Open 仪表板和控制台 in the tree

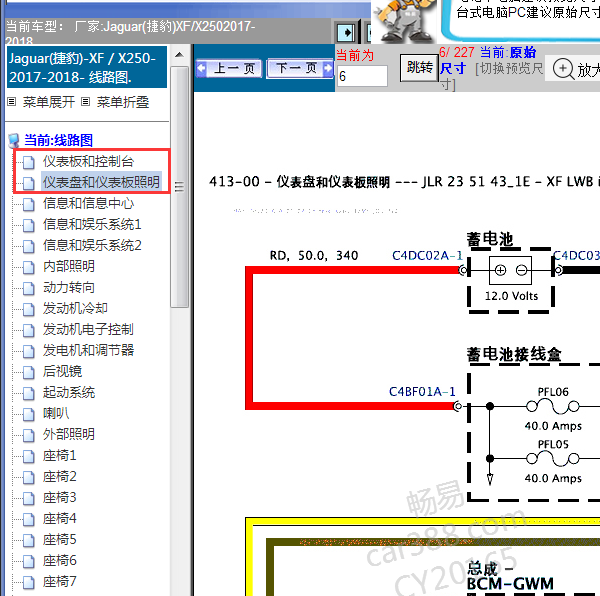88,161
